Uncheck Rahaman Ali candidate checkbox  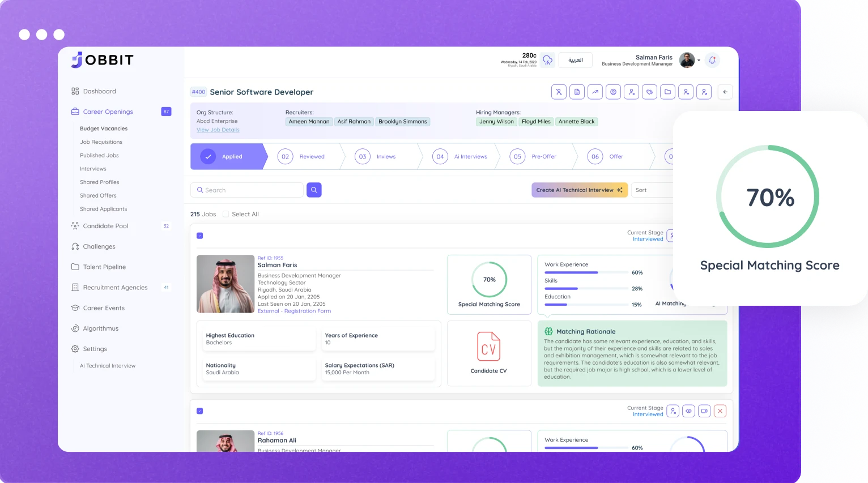pos(199,411)
